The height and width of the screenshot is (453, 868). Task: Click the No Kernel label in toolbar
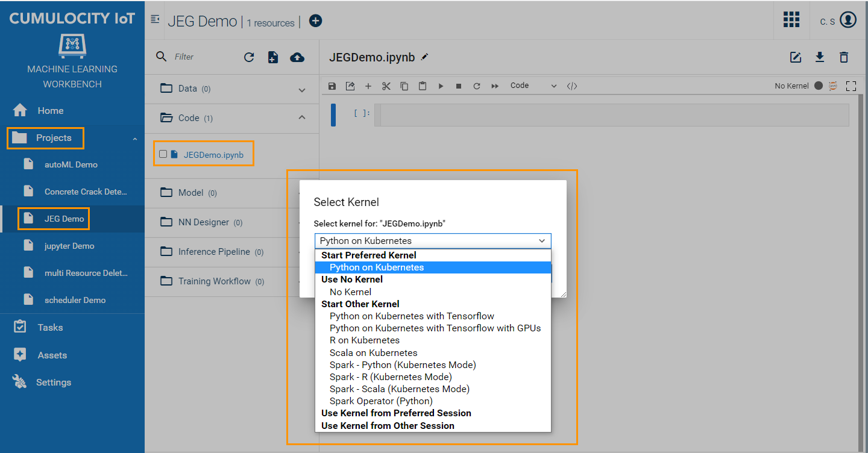pyautogui.click(x=791, y=86)
